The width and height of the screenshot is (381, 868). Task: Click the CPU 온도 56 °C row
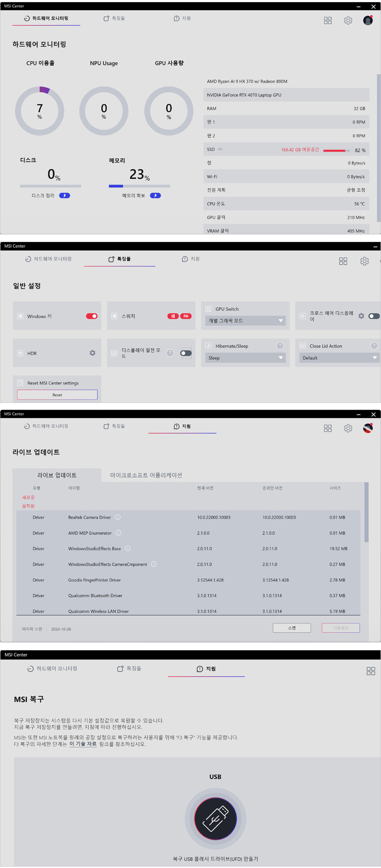point(286,203)
